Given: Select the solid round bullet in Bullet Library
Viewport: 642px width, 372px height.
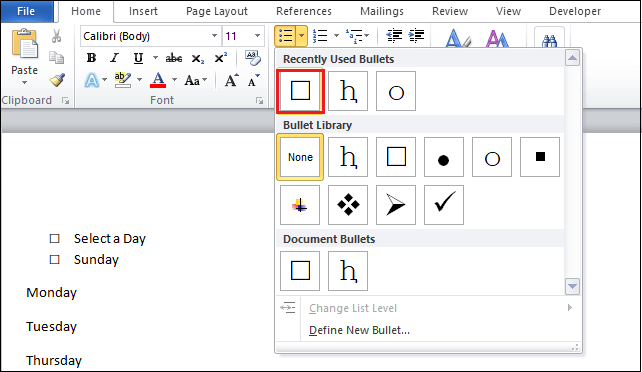Looking at the screenshot, I should pyautogui.click(x=444, y=157).
